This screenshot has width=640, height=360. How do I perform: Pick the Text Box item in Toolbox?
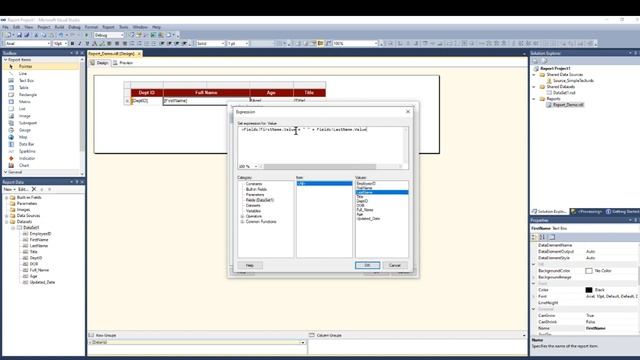(x=26, y=80)
